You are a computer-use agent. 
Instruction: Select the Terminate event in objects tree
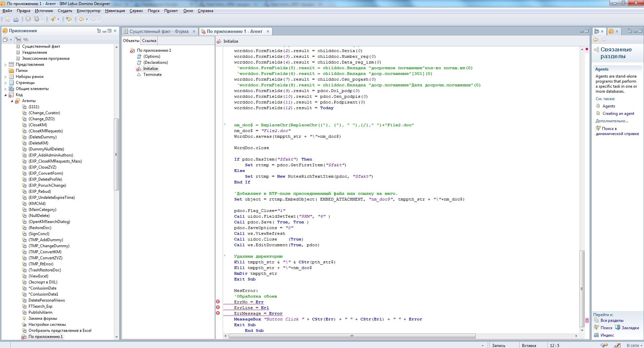[x=152, y=75]
